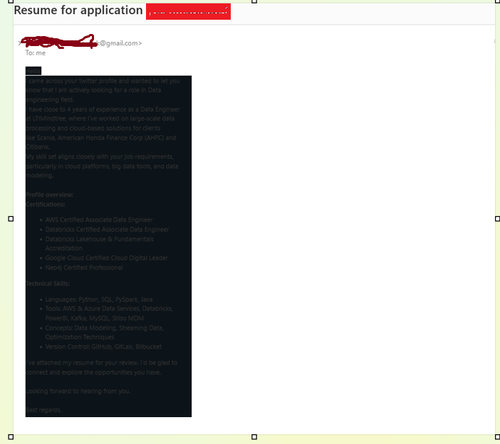Click the bullet "Languages: Python, SQL, PySpark, Java"
This screenshot has width=500, height=444.
99,300
